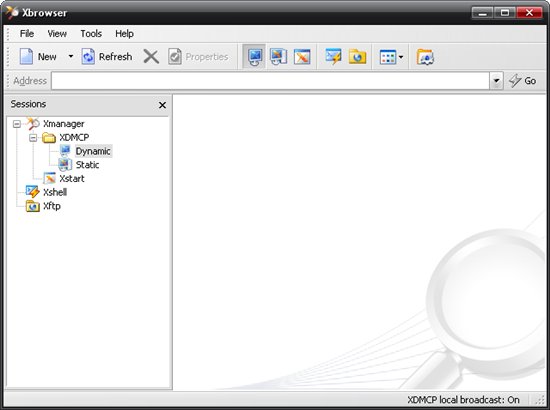Click into the Address input field
The image size is (550, 410).
click(x=270, y=81)
